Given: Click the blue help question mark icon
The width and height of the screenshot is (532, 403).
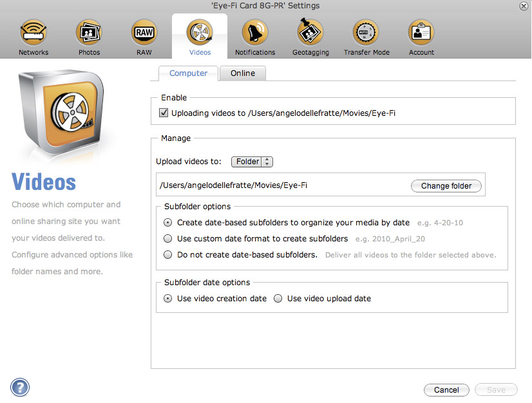Looking at the screenshot, I should [20, 387].
